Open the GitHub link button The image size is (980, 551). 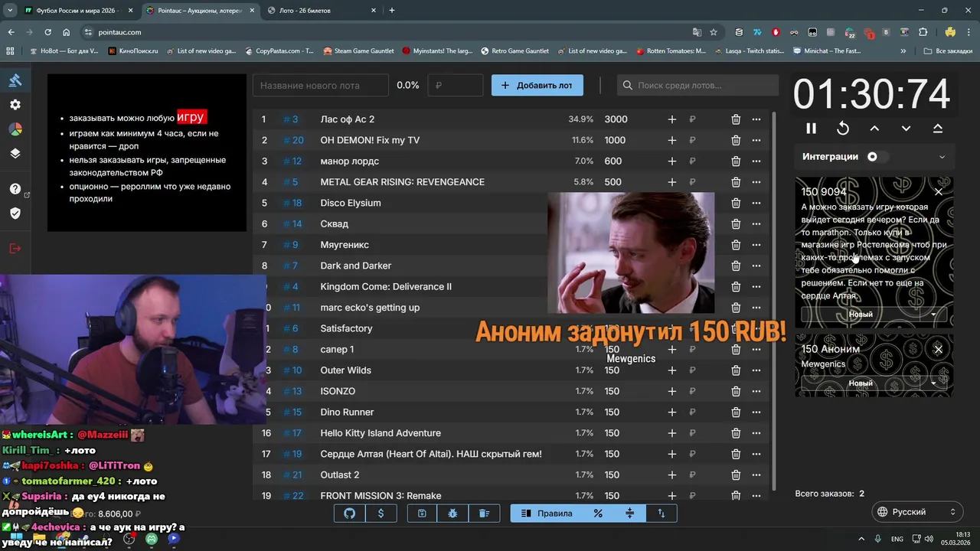(x=350, y=514)
